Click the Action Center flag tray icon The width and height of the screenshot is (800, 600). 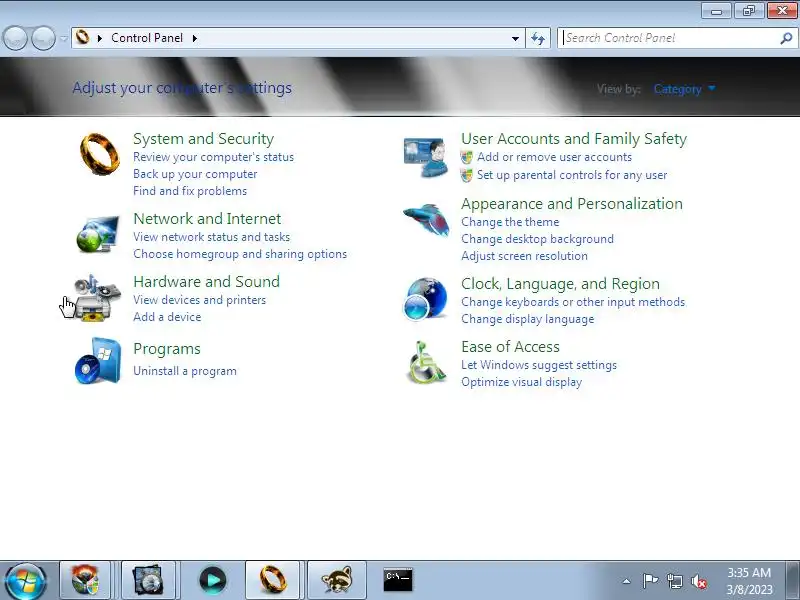click(650, 581)
